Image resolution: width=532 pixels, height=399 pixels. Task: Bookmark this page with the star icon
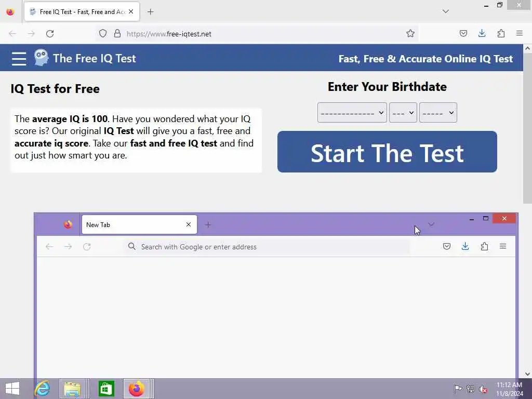(410, 33)
